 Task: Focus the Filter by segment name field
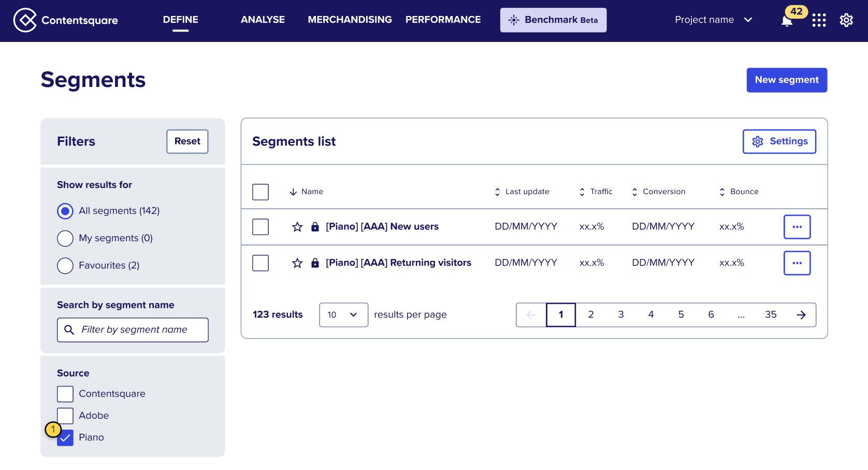coord(133,330)
